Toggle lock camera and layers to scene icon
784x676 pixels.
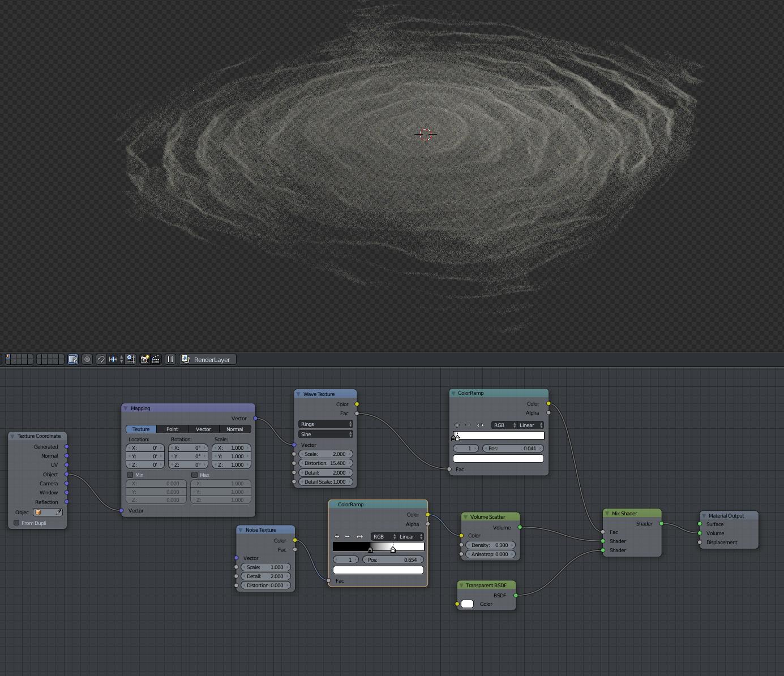73,359
